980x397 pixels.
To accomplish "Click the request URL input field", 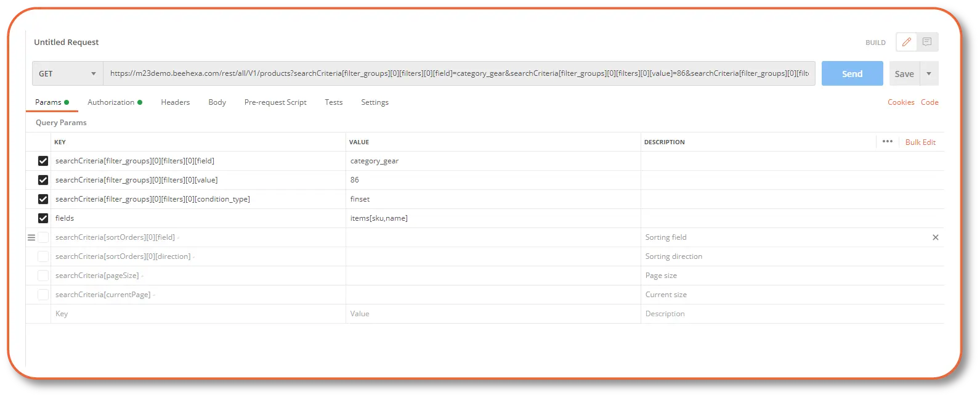I will 459,73.
